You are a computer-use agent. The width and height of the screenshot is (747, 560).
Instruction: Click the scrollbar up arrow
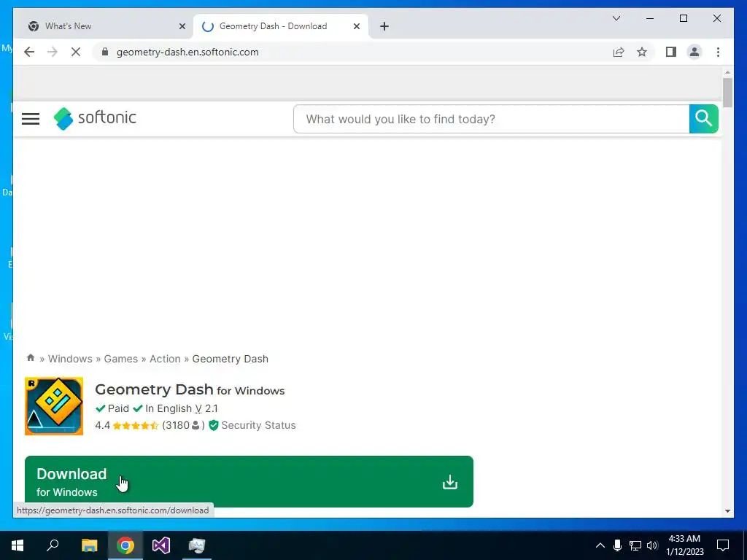[x=727, y=72]
